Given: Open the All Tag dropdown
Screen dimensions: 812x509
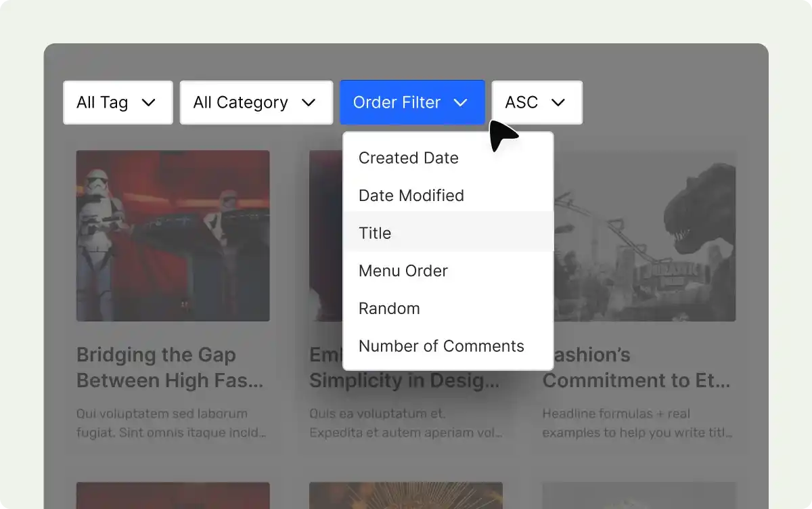Looking at the screenshot, I should point(118,103).
